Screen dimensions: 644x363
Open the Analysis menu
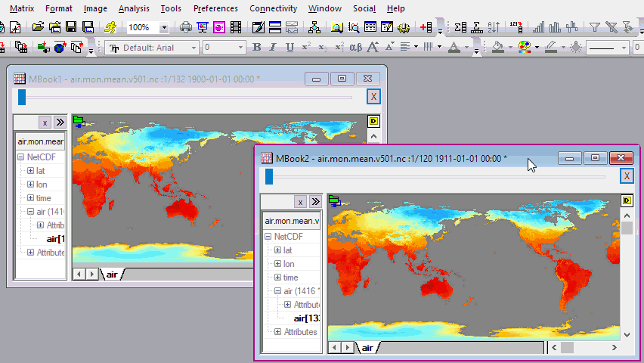[134, 8]
